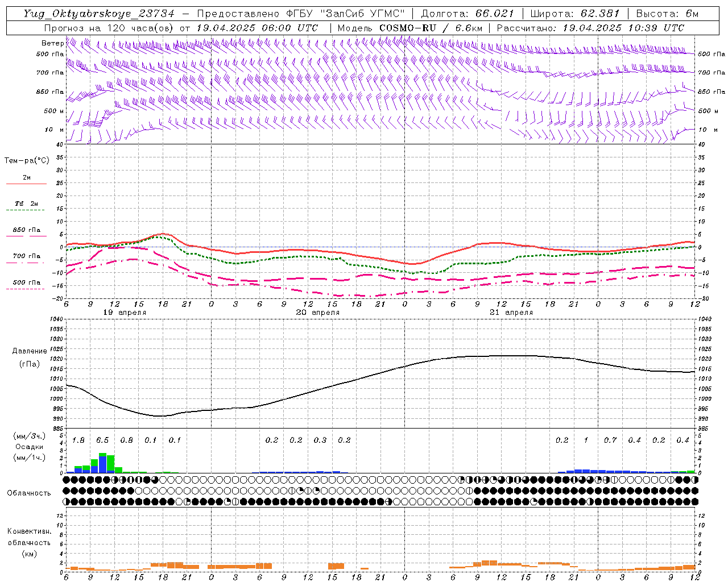The height and width of the screenshot is (582, 728).
Task: Click the Td 2м dew point legend label
Action: point(27,203)
